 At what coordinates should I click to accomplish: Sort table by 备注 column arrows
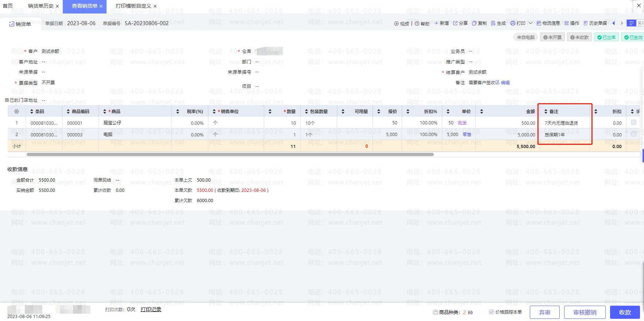click(x=546, y=112)
